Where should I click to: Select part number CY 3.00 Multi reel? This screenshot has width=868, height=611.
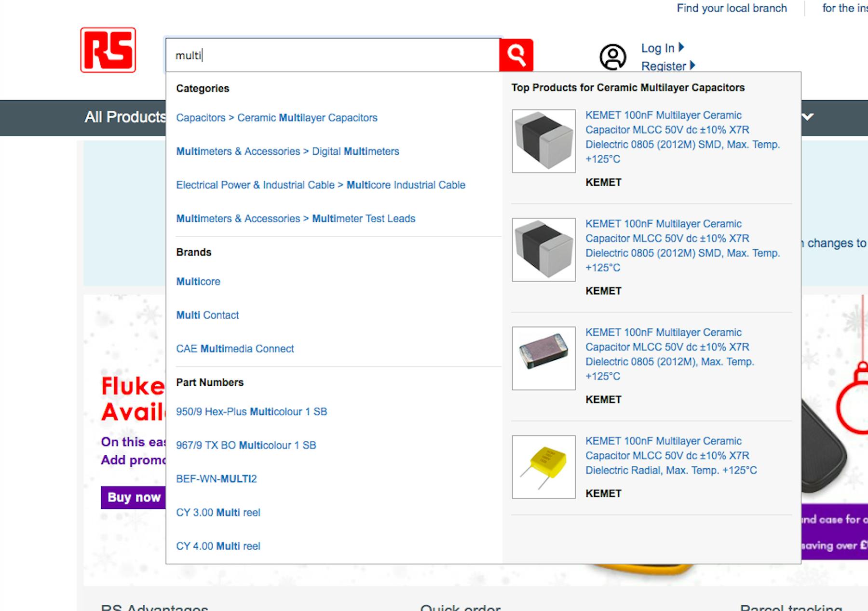[x=218, y=513]
